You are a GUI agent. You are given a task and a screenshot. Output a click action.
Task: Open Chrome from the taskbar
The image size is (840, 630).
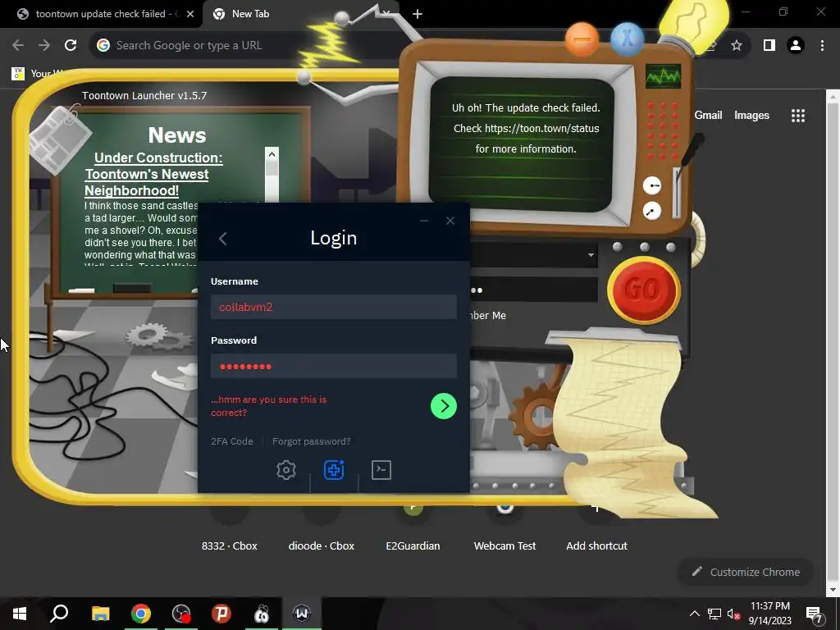pyautogui.click(x=141, y=614)
